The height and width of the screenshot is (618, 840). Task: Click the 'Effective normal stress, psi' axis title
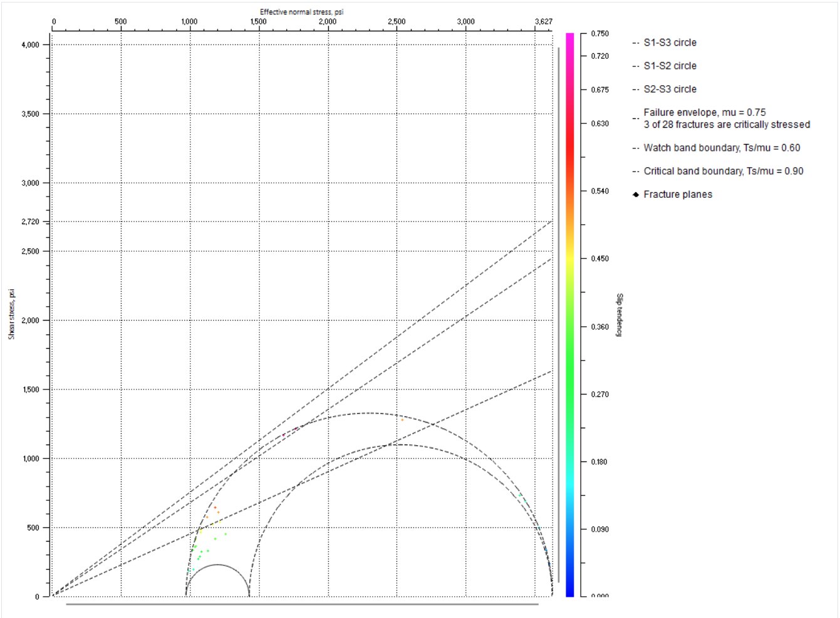pos(302,12)
